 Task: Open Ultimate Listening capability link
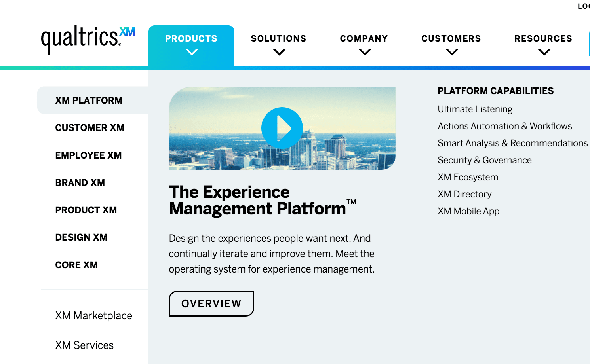[x=475, y=109]
